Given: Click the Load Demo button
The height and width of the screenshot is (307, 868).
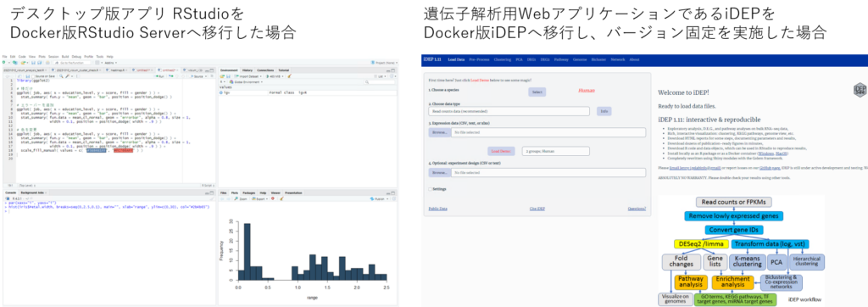Looking at the screenshot, I should pos(502,151).
